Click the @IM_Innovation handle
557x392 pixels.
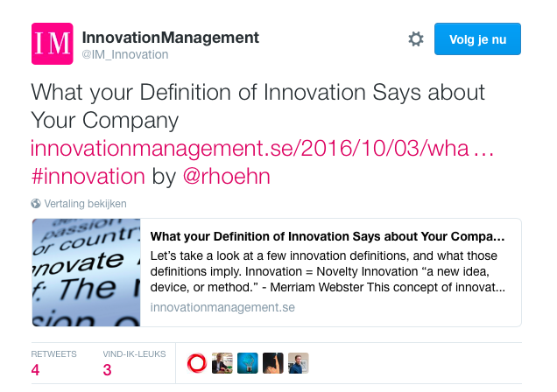pyautogui.click(x=125, y=54)
